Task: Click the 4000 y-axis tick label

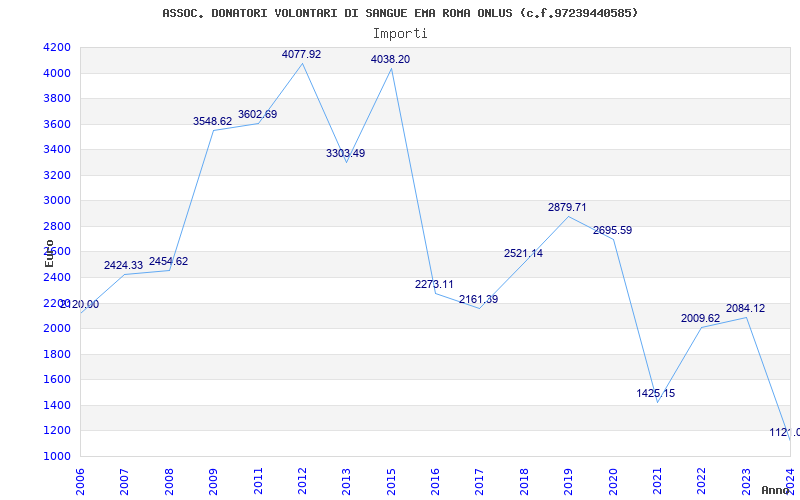Action: (57, 73)
